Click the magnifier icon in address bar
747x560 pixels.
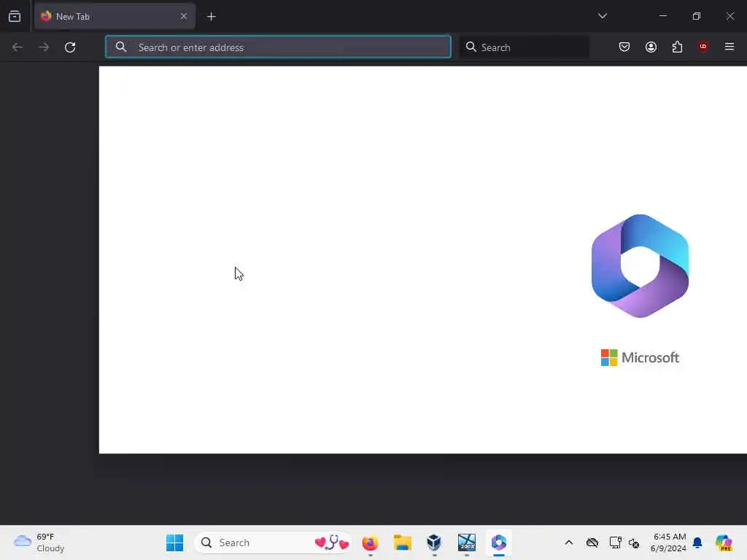(121, 47)
